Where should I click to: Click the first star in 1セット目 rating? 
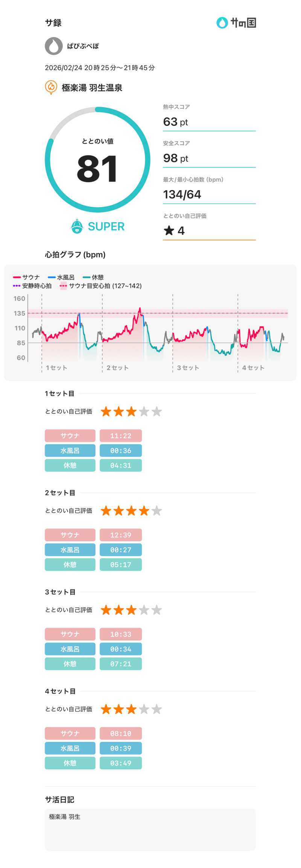pyautogui.click(x=106, y=412)
